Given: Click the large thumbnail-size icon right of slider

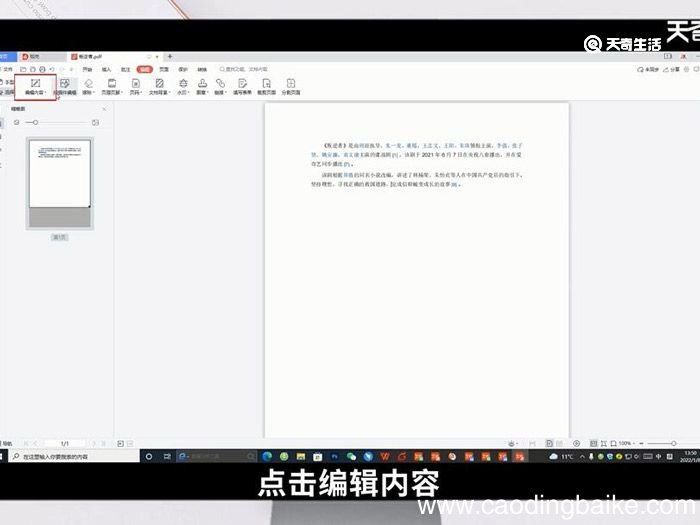Looking at the screenshot, I should tap(95, 122).
